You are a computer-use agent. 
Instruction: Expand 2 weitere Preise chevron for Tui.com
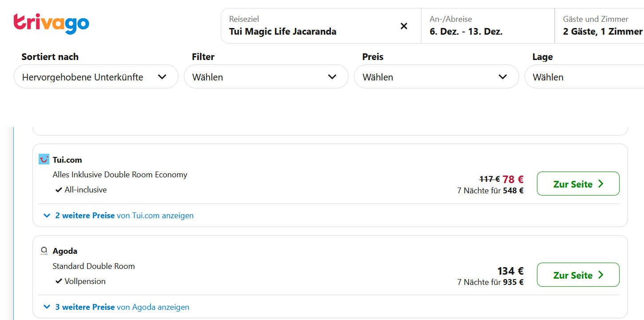click(47, 216)
